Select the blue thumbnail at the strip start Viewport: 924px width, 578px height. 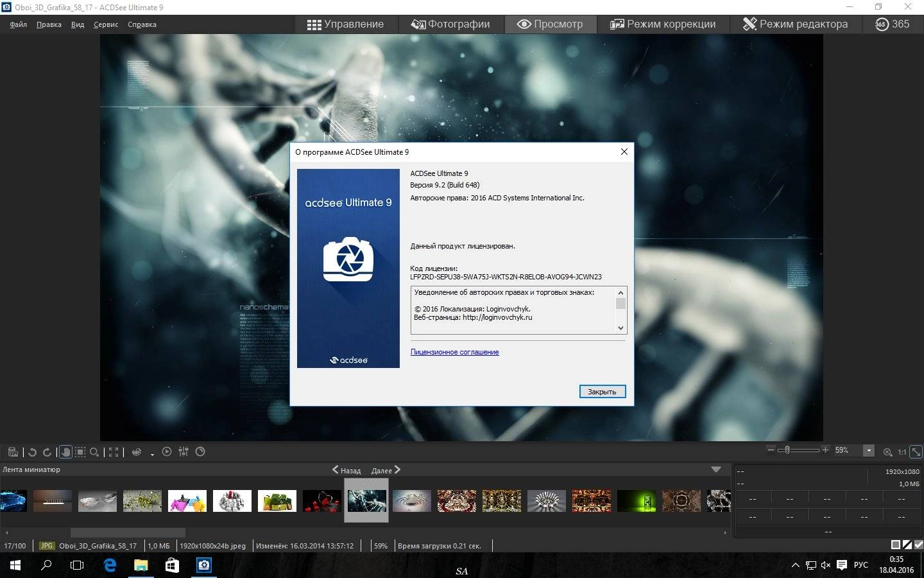(13, 501)
